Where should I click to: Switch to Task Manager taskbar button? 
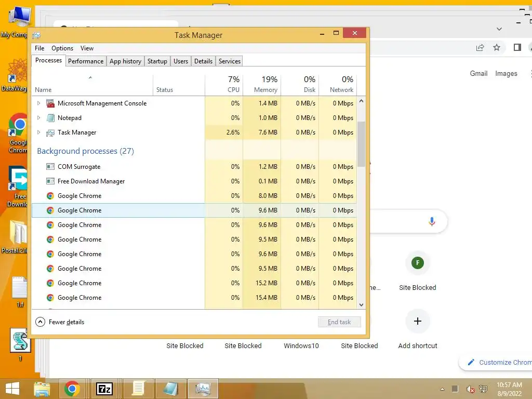203,389
